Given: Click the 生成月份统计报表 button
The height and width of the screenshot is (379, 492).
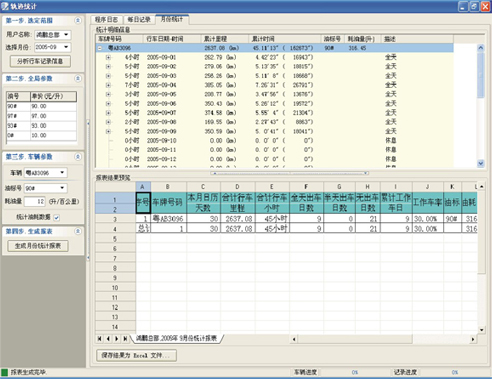Looking at the screenshot, I should [38, 246].
